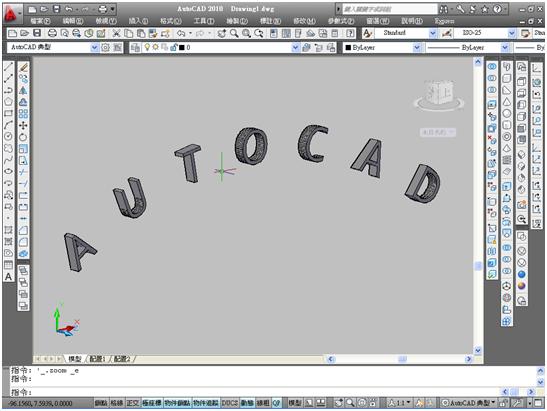Select the Array modify tool
The height and width of the screenshot is (411, 547).
pos(23,113)
